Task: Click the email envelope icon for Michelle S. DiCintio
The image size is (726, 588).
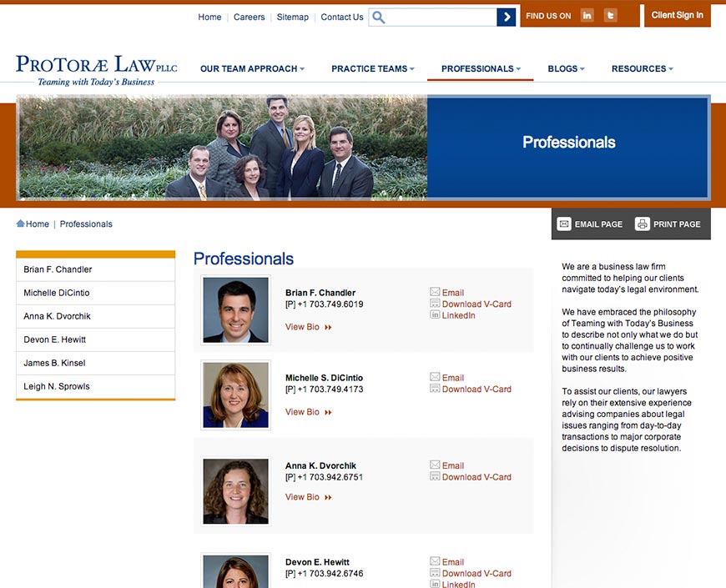Action: tap(435, 377)
